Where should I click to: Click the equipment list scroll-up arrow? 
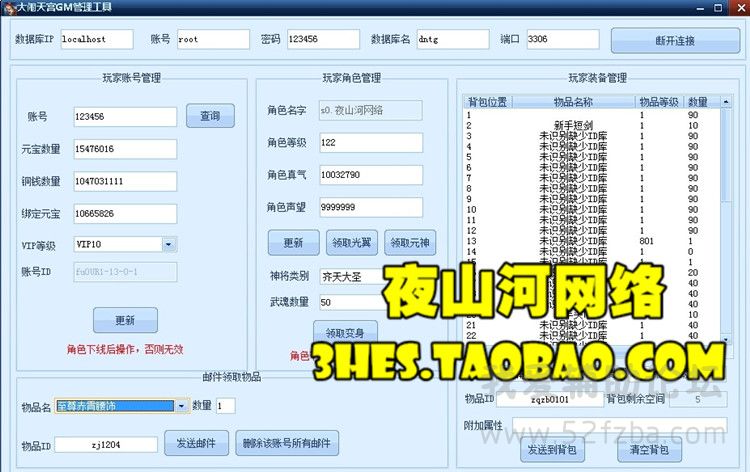coord(726,102)
